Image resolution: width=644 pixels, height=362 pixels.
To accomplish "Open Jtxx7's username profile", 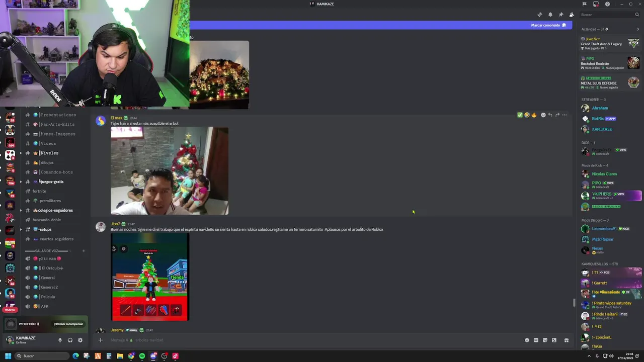I will (x=115, y=224).
